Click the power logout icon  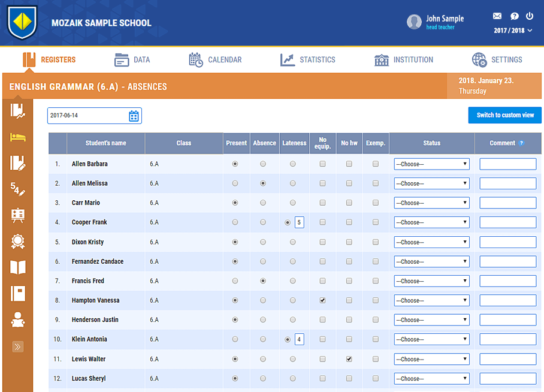point(530,16)
